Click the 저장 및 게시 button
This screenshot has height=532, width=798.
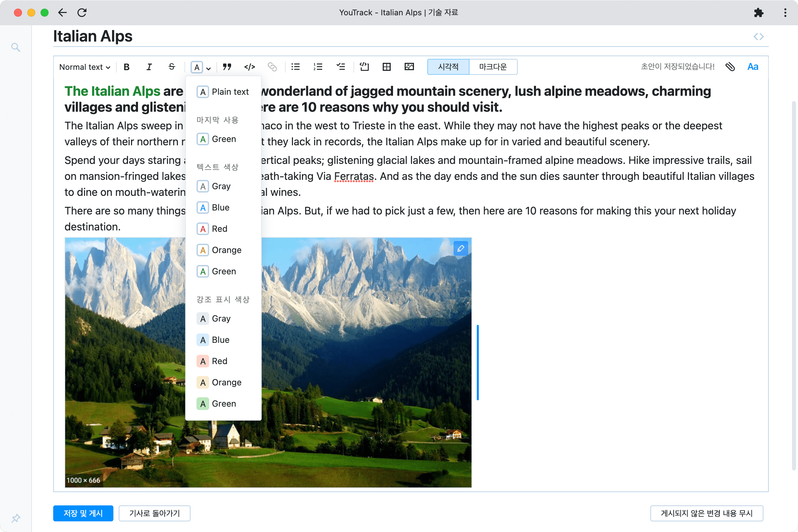coord(83,513)
